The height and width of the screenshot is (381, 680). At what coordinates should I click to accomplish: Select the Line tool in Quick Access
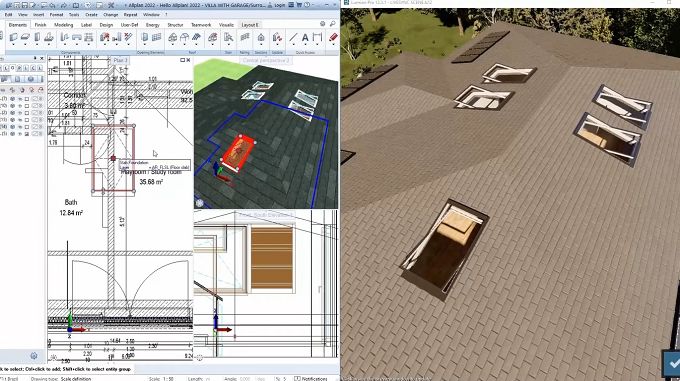pyautogui.click(x=294, y=38)
